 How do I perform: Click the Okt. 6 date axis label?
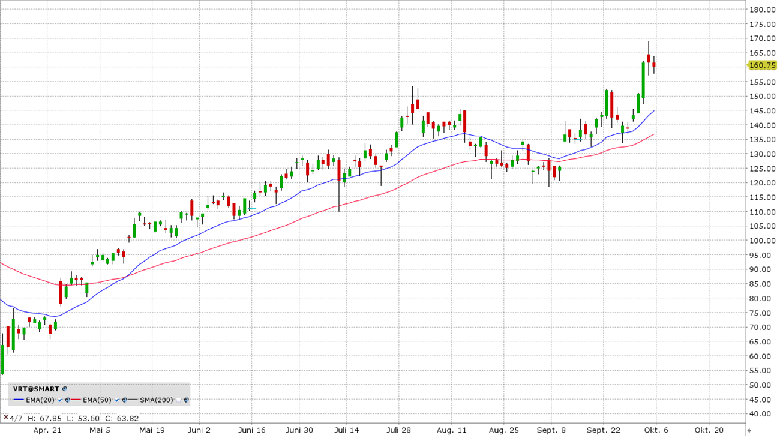(x=656, y=431)
